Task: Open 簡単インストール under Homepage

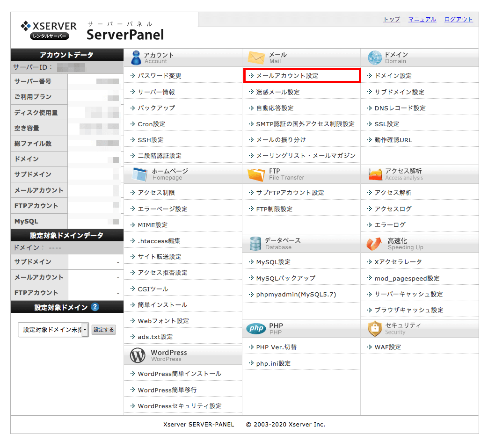Action: pyautogui.click(x=162, y=305)
